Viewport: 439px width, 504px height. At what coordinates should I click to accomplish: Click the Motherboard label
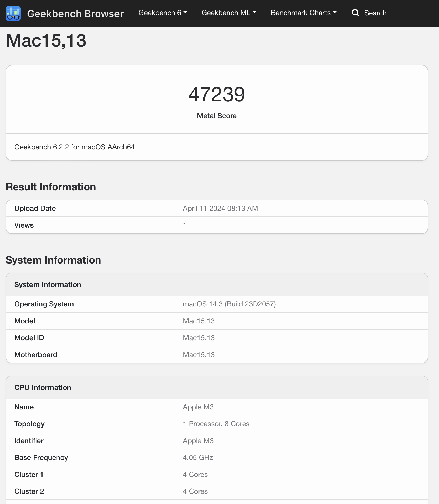tap(36, 355)
